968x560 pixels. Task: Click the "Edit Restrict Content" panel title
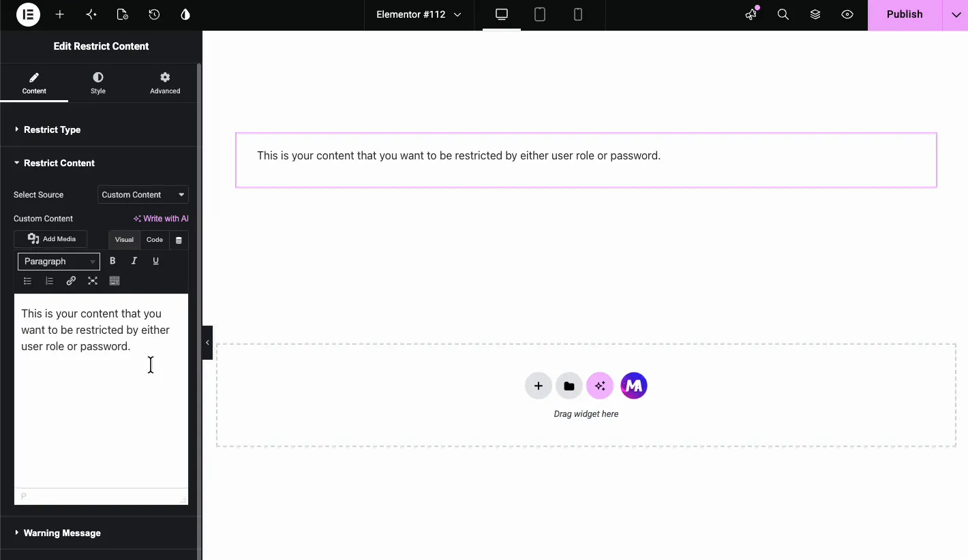[101, 46]
